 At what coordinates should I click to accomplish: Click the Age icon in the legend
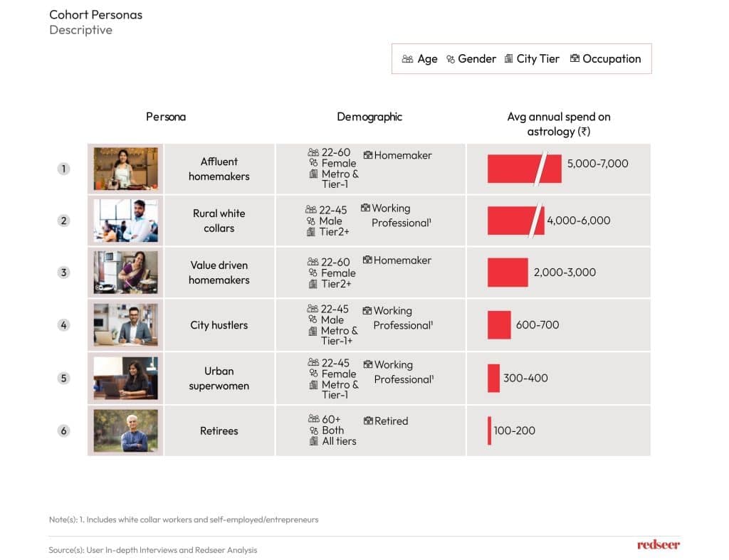[407, 59]
